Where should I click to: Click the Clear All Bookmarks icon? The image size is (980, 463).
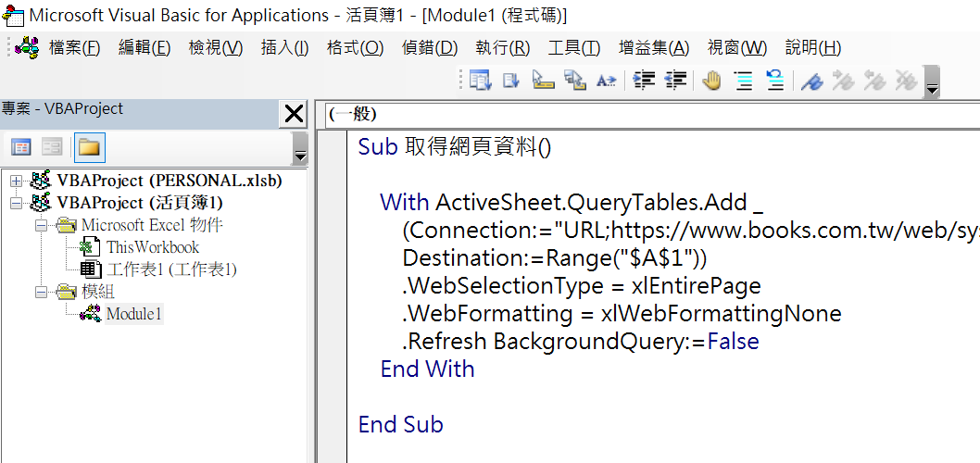pos(906,80)
